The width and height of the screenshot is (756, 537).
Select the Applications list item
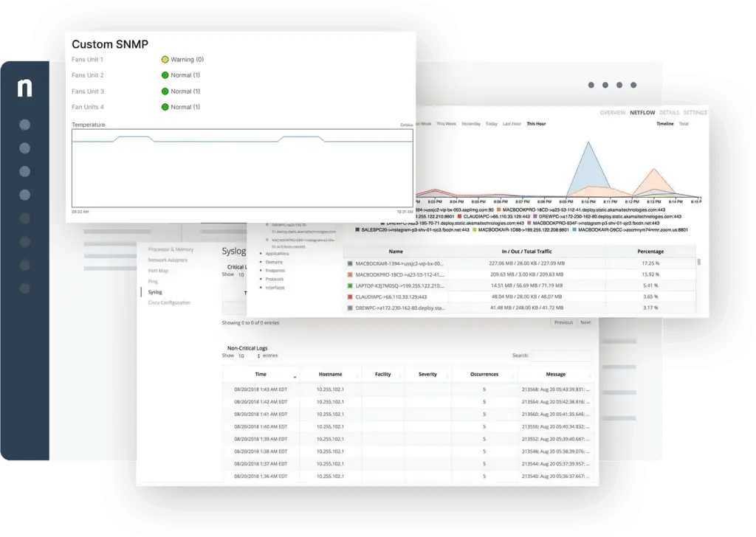pos(277,253)
